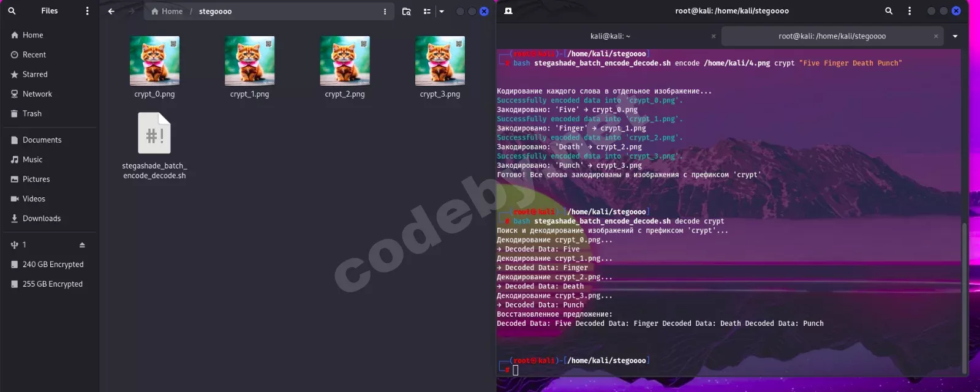This screenshot has width=980, height=392.
Task: Click the new tab icon in terminal
Action: click(508, 11)
